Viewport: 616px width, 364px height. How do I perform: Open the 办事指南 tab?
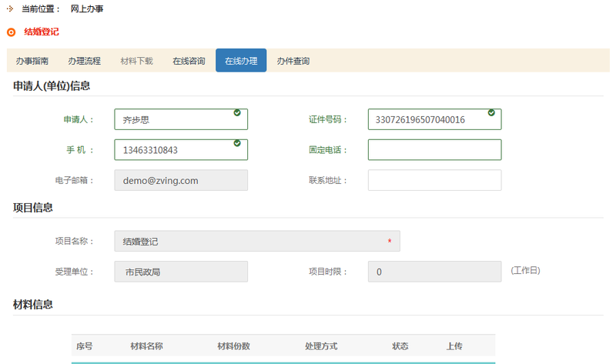32,61
